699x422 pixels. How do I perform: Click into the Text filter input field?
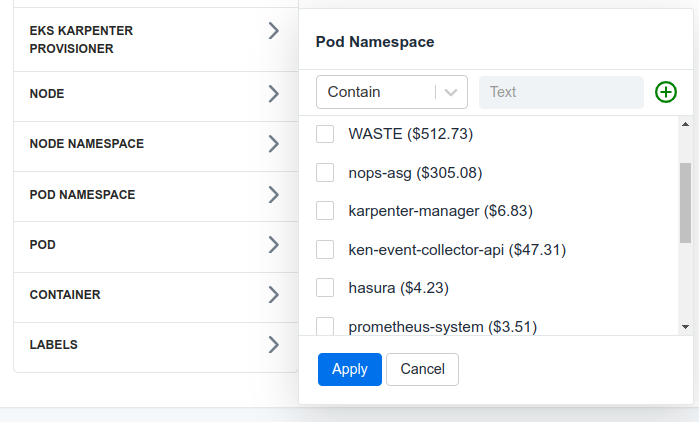pos(561,92)
